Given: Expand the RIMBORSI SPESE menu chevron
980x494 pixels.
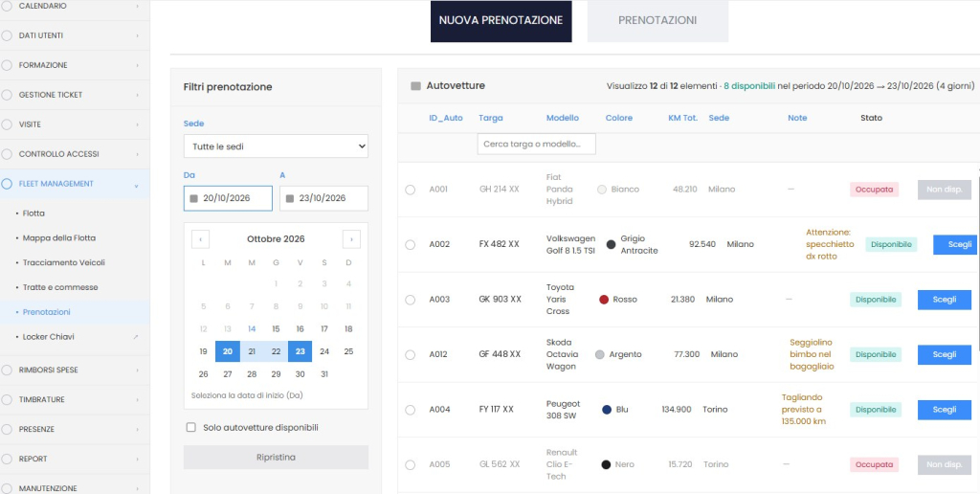Looking at the screenshot, I should pyautogui.click(x=138, y=370).
